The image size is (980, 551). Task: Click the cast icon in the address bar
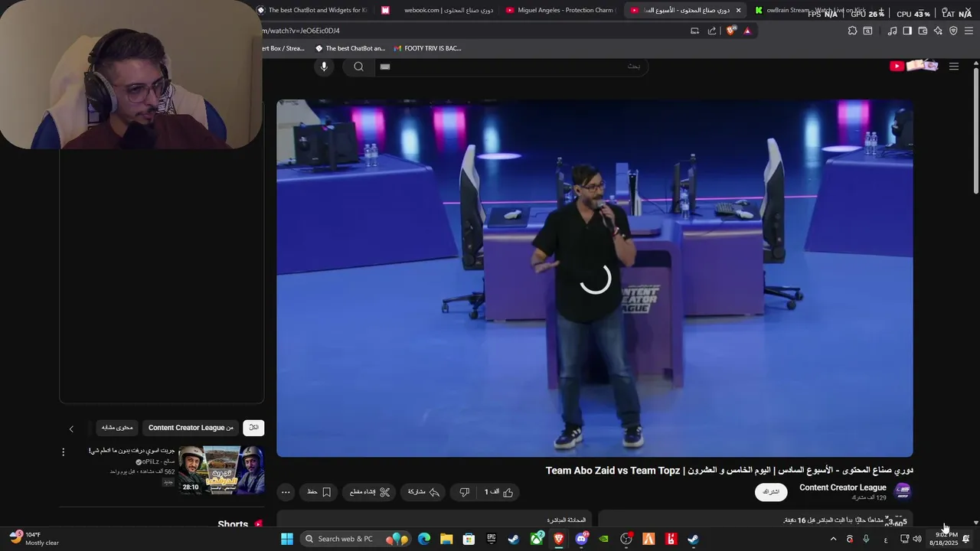694,31
